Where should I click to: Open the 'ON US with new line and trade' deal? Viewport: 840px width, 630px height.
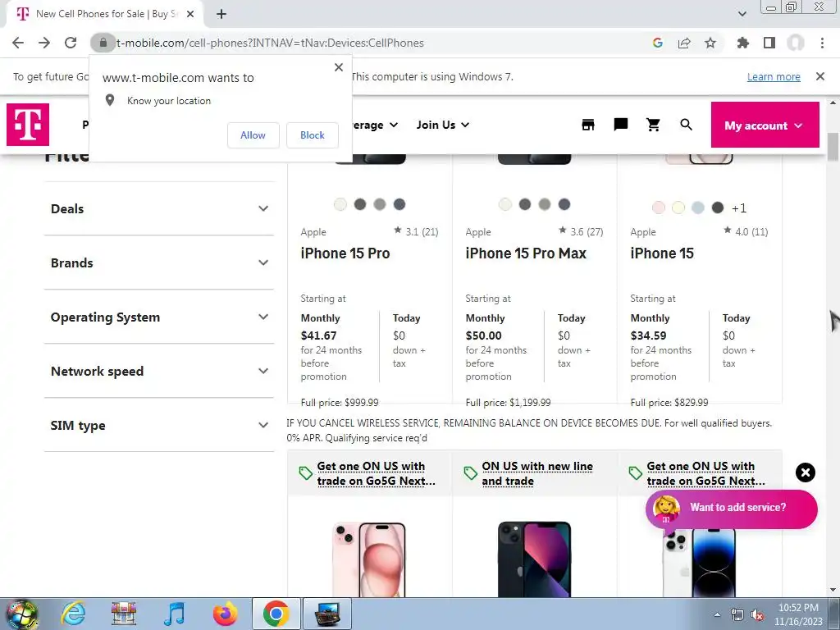point(536,473)
